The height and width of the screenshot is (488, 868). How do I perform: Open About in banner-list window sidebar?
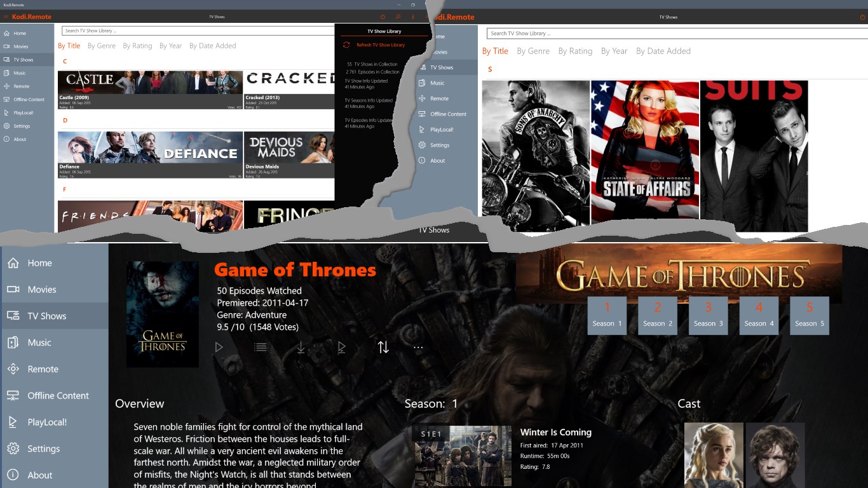pyautogui.click(x=27, y=139)
